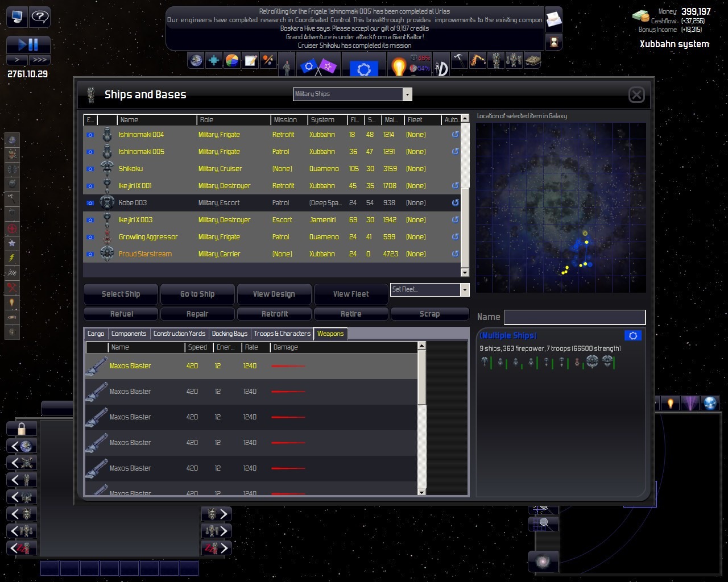This screenshot has height=582, width=728.
Task: Click the checkered flag icon in left sidebar
Action: [13, 273]
